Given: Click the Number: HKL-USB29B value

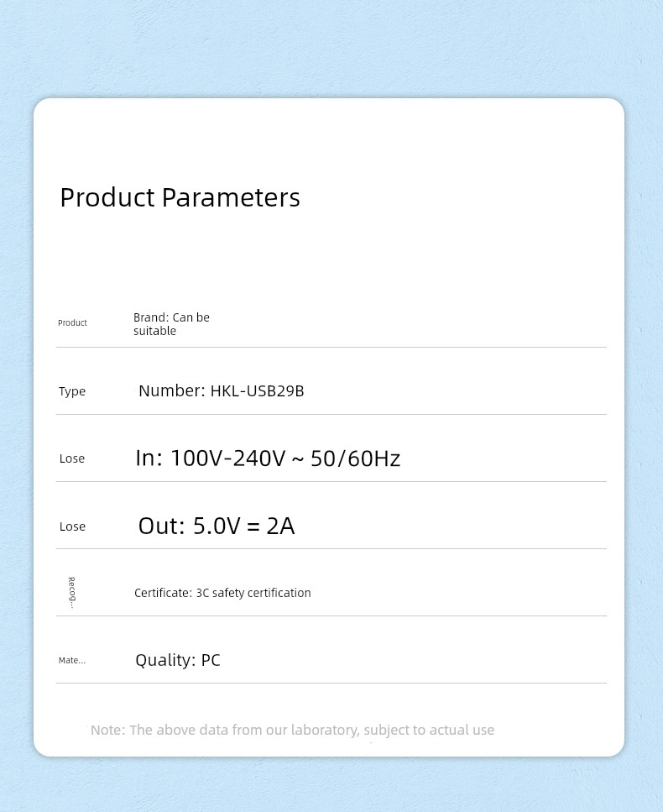Looking at the screenshot, I should [222, 390].
